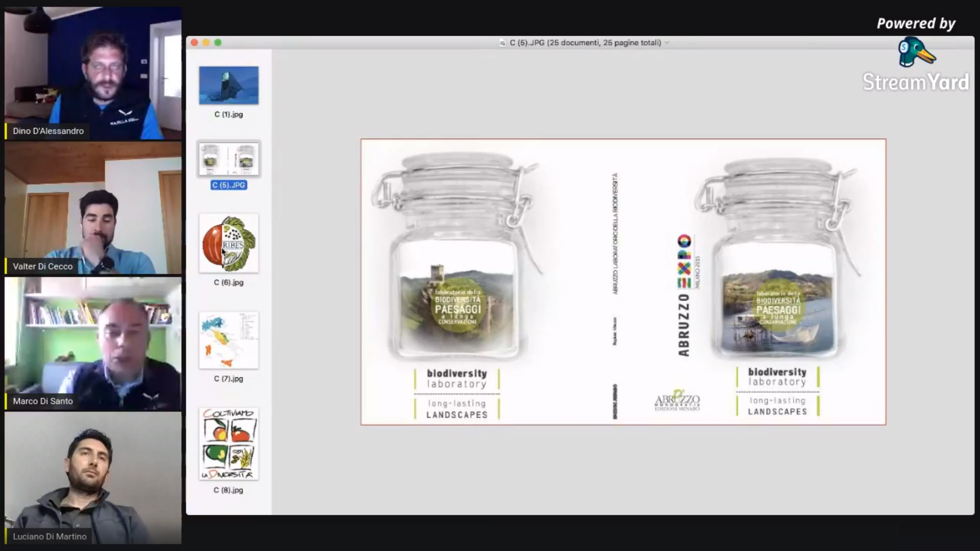Click Valter Di Cecco's video feed
The image size is (980, 551).
point(93,208)
